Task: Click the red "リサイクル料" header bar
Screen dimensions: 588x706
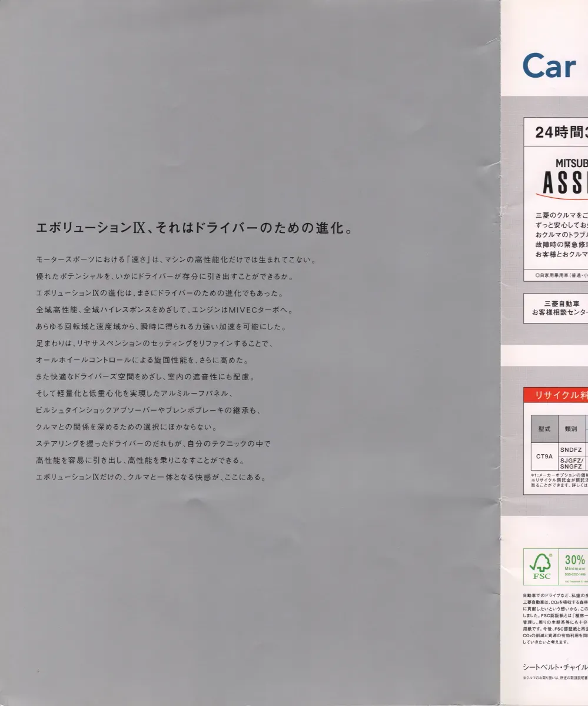Action: click(556, 395)
